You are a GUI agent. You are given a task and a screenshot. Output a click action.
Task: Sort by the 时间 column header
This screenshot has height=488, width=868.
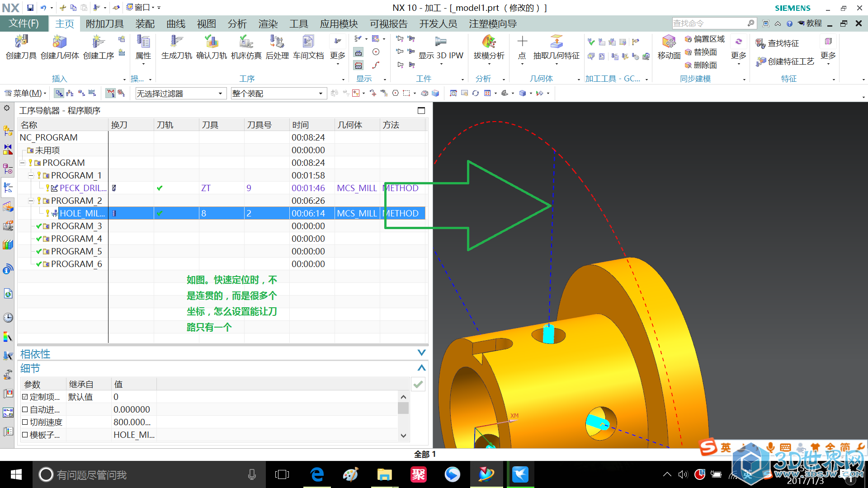312,125
